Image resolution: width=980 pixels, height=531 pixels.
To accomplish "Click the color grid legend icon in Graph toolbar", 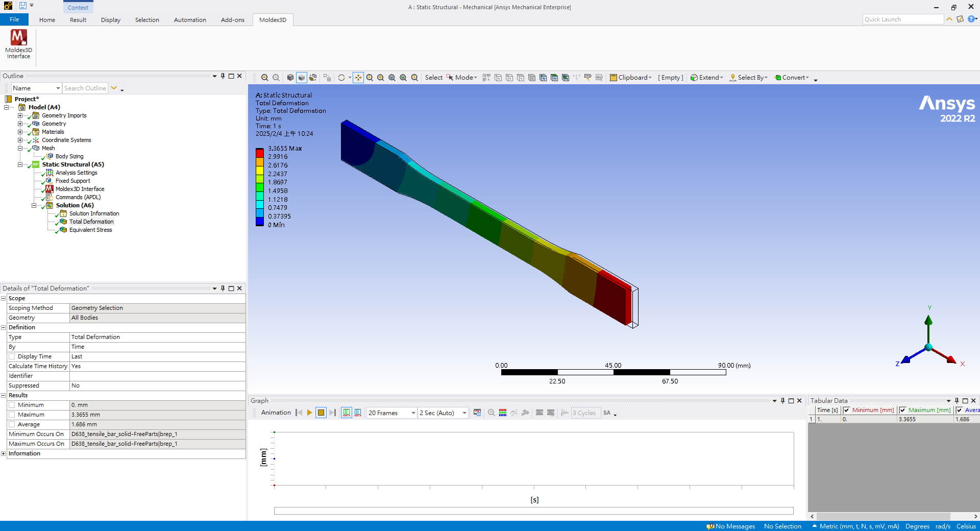I will coord(503,413).
